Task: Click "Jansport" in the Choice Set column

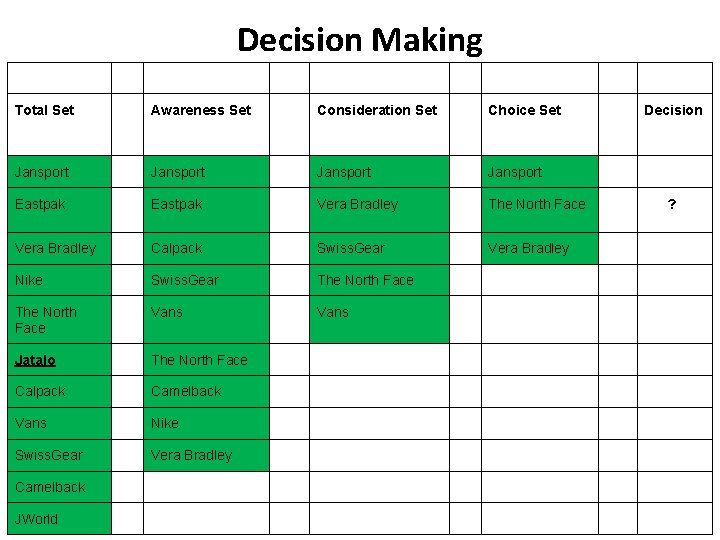Action: point(515,172)
